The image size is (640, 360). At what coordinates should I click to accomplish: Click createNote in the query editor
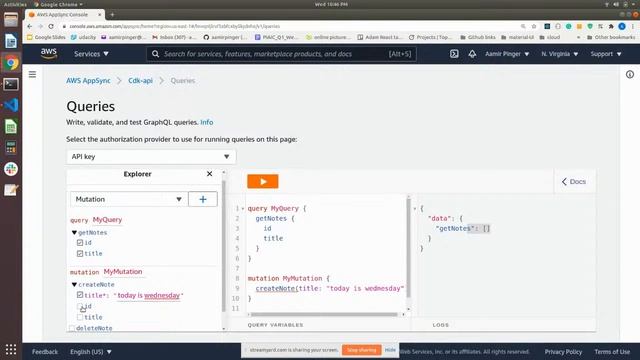[x=275, y=289]
